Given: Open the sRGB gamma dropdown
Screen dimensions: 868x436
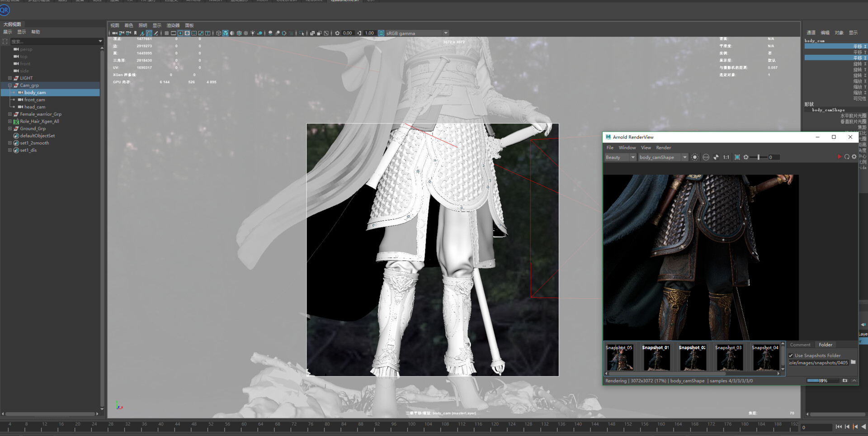Looking at the screenshot, I should (446, 33).
